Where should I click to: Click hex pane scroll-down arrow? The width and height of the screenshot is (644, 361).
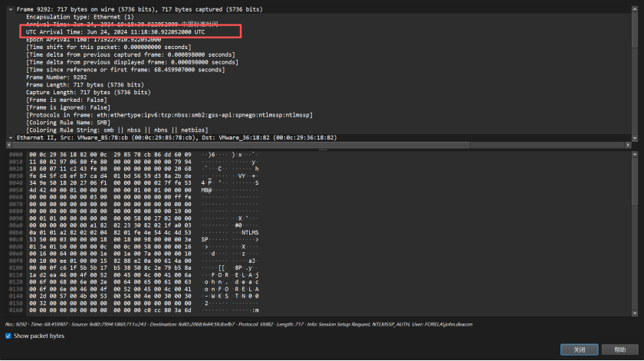(x=636, y=312)
